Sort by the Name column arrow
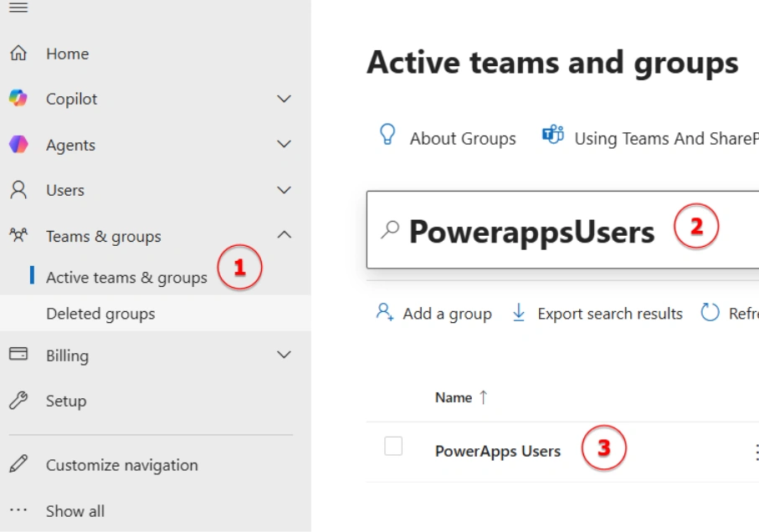Viewport: 759px width, 532px height. [x=483, y=397]
